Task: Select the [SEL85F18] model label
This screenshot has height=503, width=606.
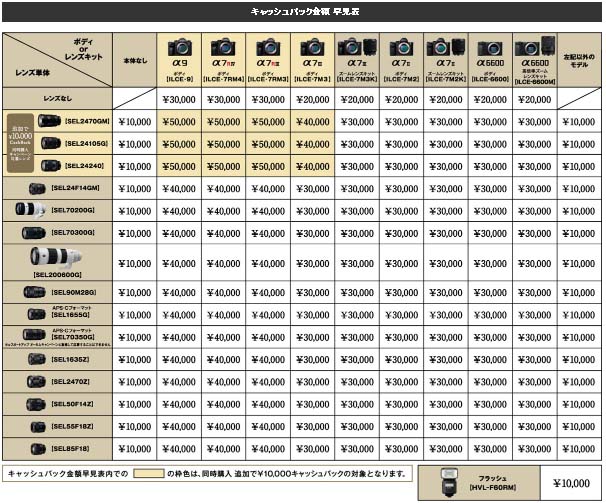Action: click(70, 448)
